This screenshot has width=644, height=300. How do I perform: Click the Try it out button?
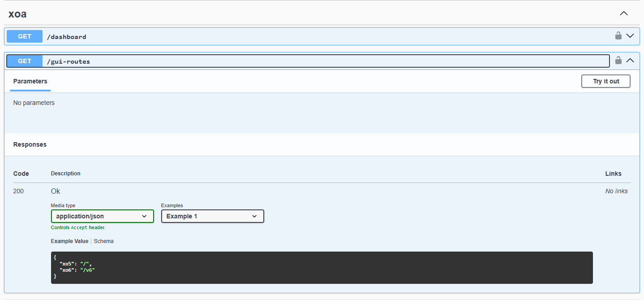coord(605,81)
